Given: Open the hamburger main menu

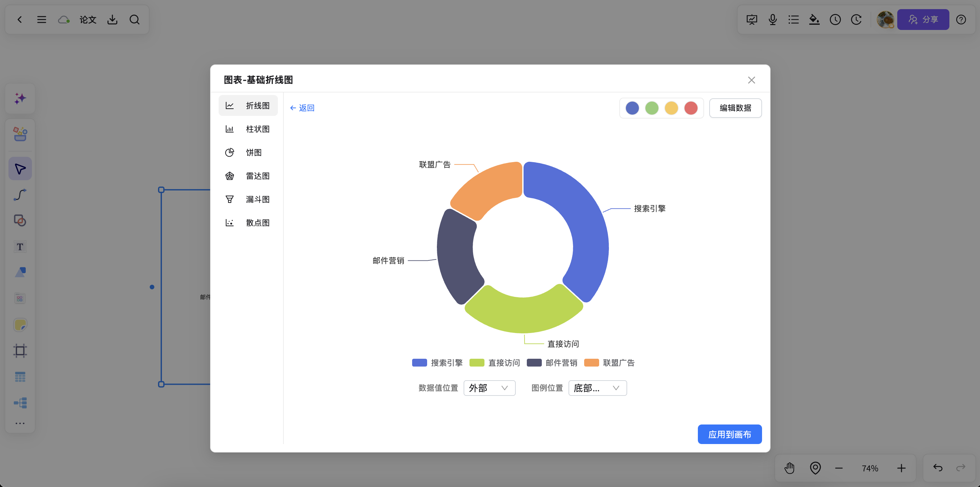Looking at the screenshot, I should pos(41,20).
